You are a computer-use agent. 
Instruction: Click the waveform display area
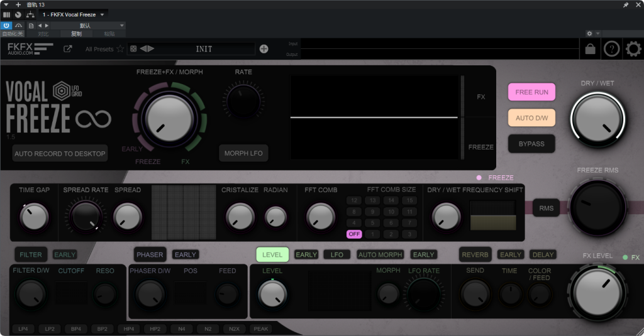click(374, 117)
